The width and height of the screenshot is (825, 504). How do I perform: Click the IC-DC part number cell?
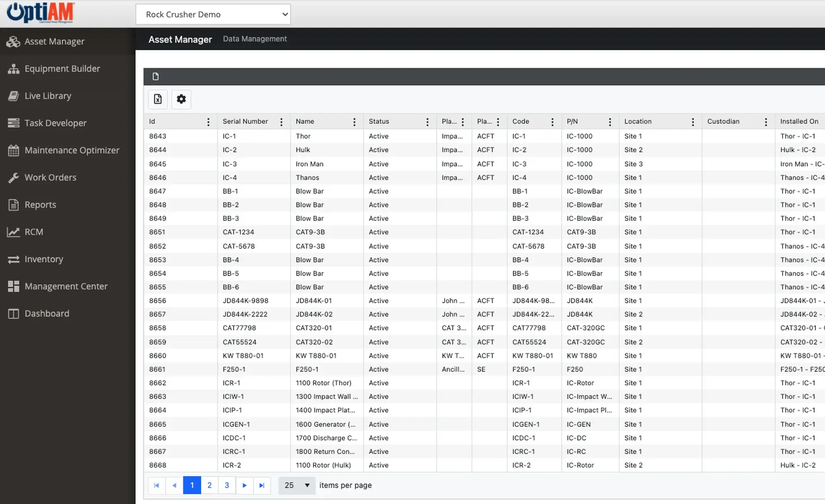pos(590,438)
